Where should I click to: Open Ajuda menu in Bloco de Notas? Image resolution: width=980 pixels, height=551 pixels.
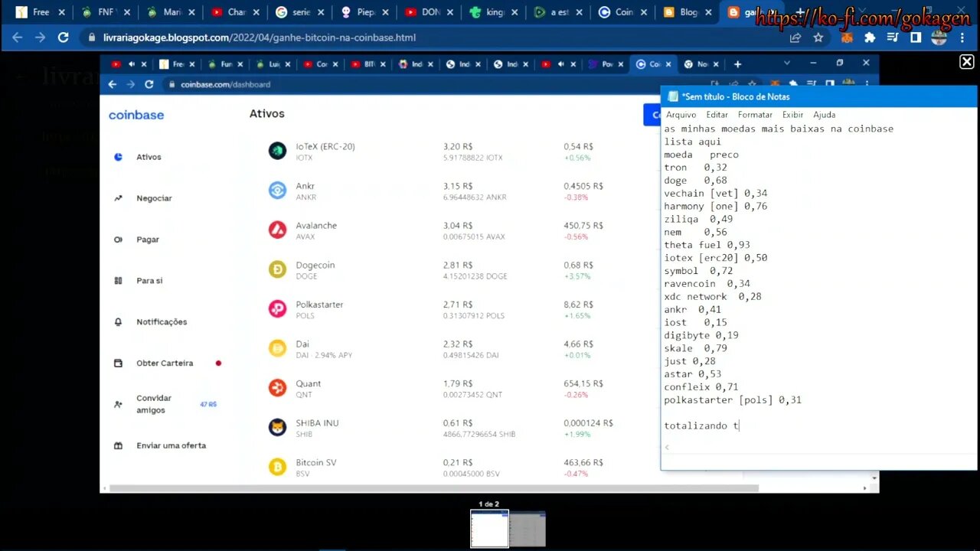tap(824, 115)
